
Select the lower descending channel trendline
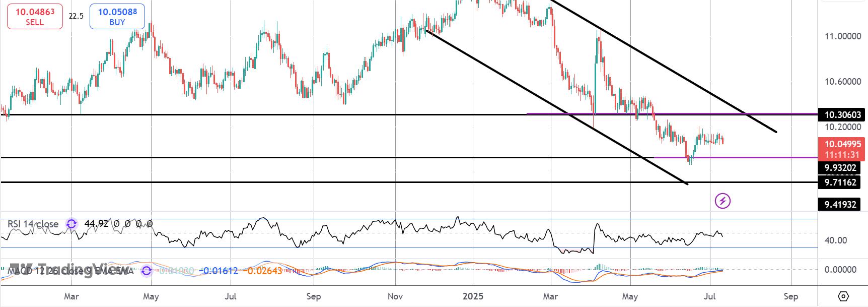556,107
